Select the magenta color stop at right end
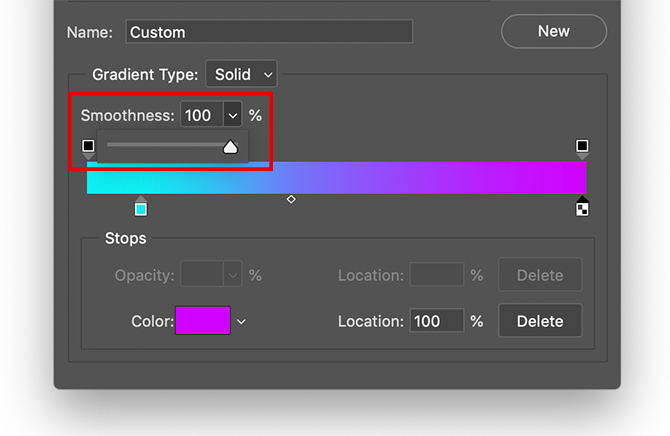Screen dimensions: 670x436 582,208
